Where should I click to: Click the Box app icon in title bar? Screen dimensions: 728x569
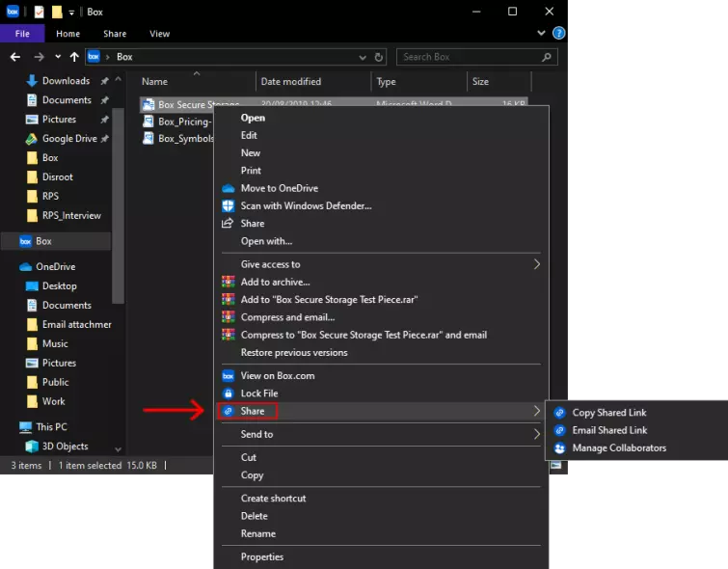click(13, 12)
